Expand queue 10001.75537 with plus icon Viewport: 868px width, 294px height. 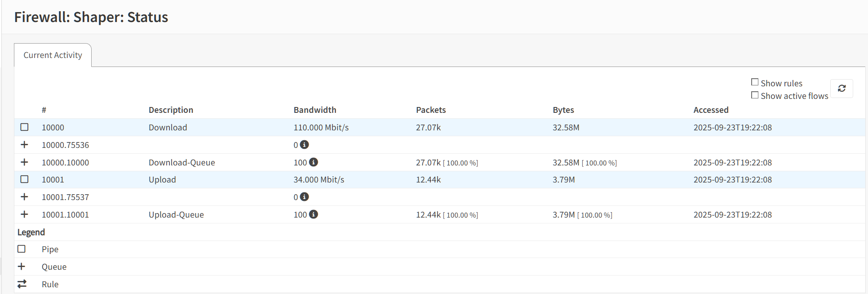click(24, 197)
